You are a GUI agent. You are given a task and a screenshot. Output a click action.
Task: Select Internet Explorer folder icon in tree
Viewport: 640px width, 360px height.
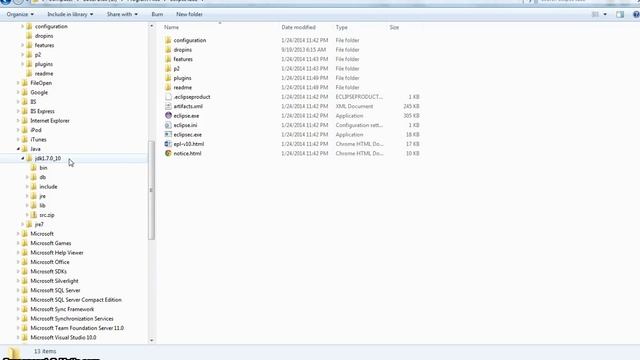(x=24, y=120)
